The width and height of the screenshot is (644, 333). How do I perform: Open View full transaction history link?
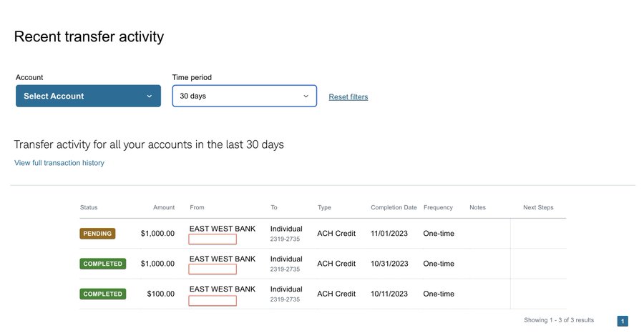(59, 163)
